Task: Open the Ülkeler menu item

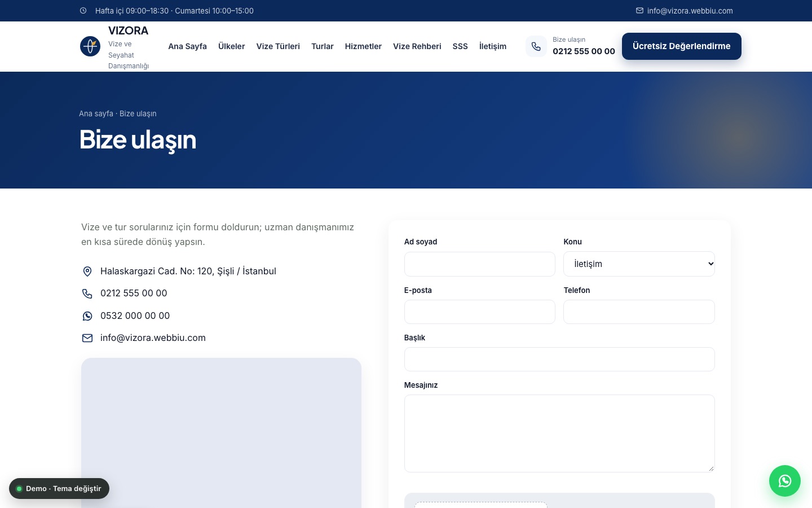Action: coord(231,46)
